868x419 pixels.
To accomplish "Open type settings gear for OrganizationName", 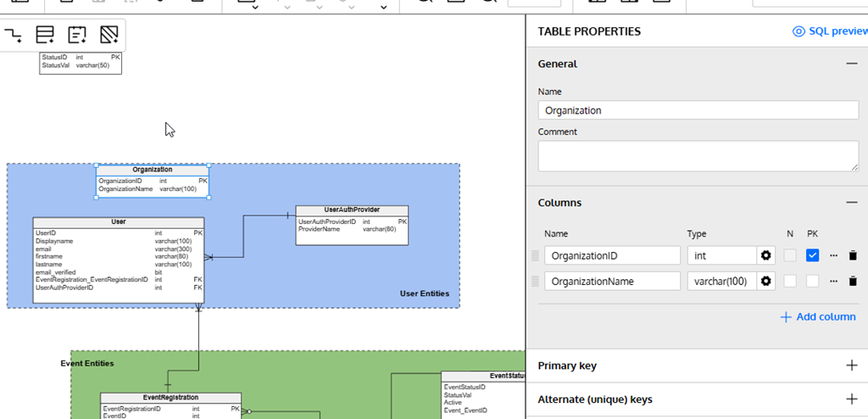I will 766,281.
